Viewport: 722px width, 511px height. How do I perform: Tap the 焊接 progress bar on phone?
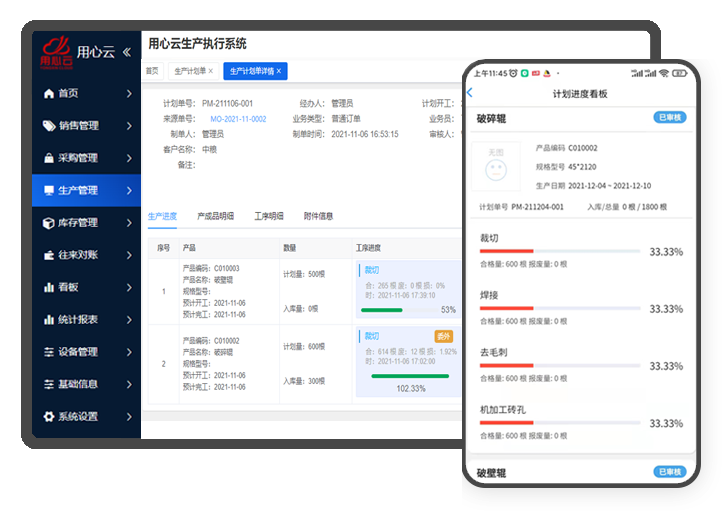tap(559, 308)
